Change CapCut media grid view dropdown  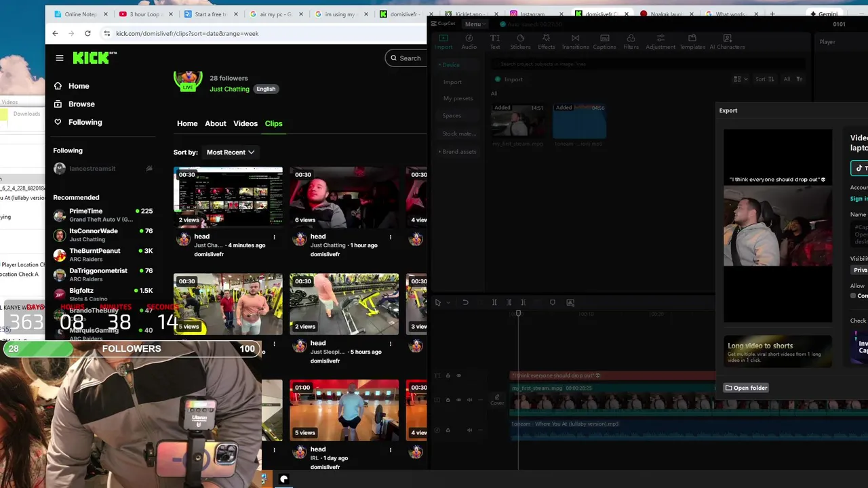pos(741,79)
